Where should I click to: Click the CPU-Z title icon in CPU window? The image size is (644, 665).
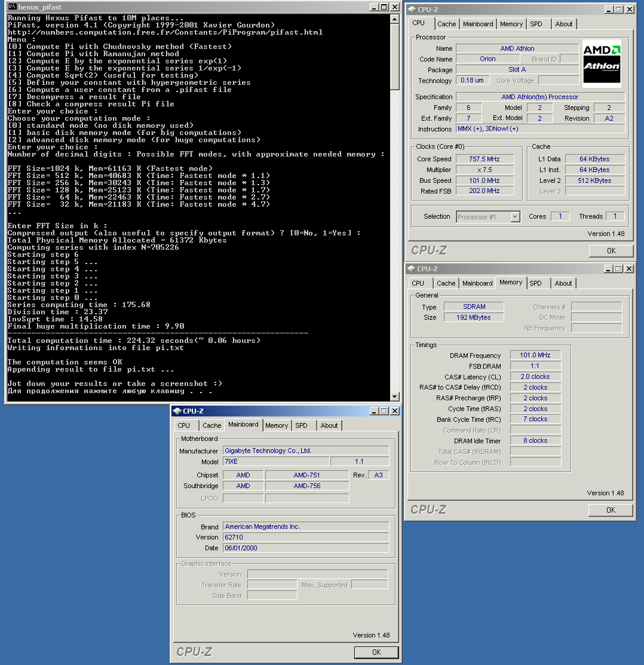[x=412, y=10]
